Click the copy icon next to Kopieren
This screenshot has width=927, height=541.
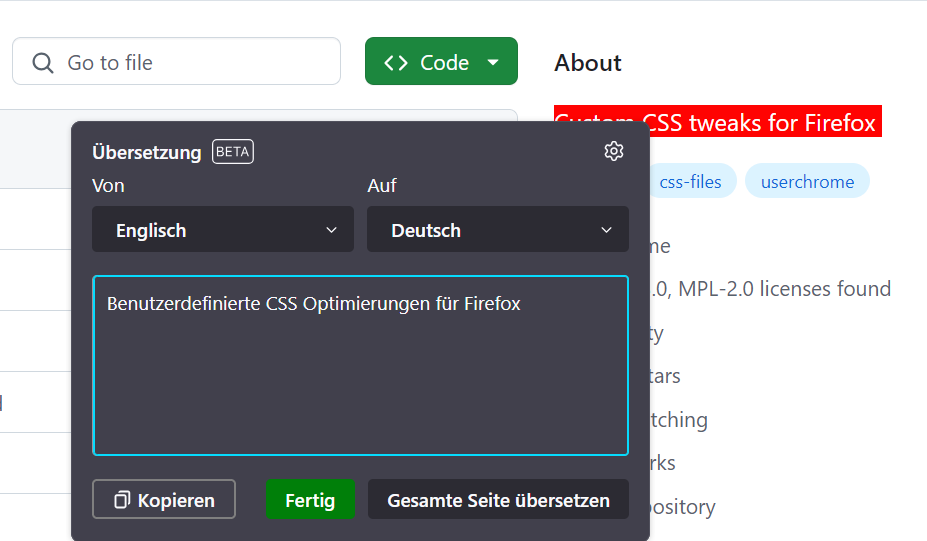click(x=122, y=500)
